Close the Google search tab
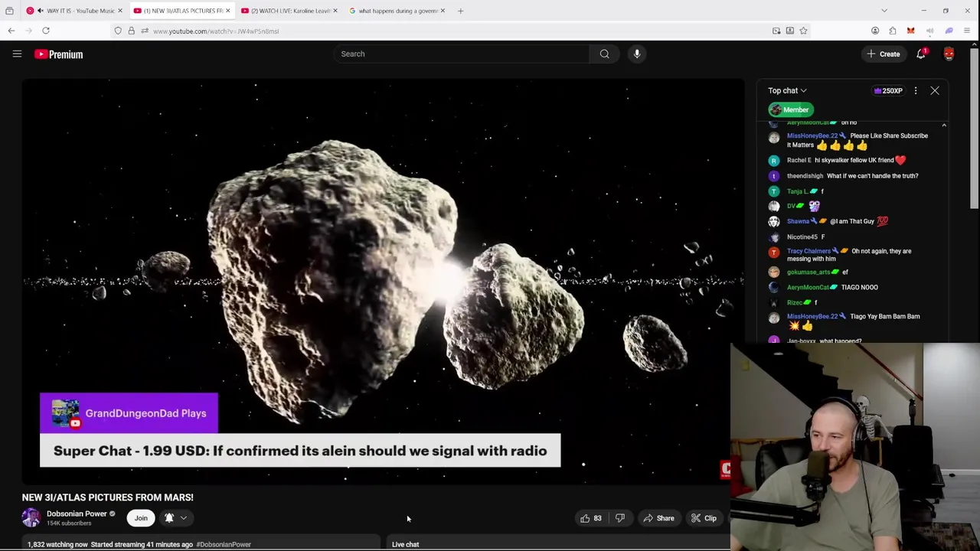The image size is (980, 551). 443,11
